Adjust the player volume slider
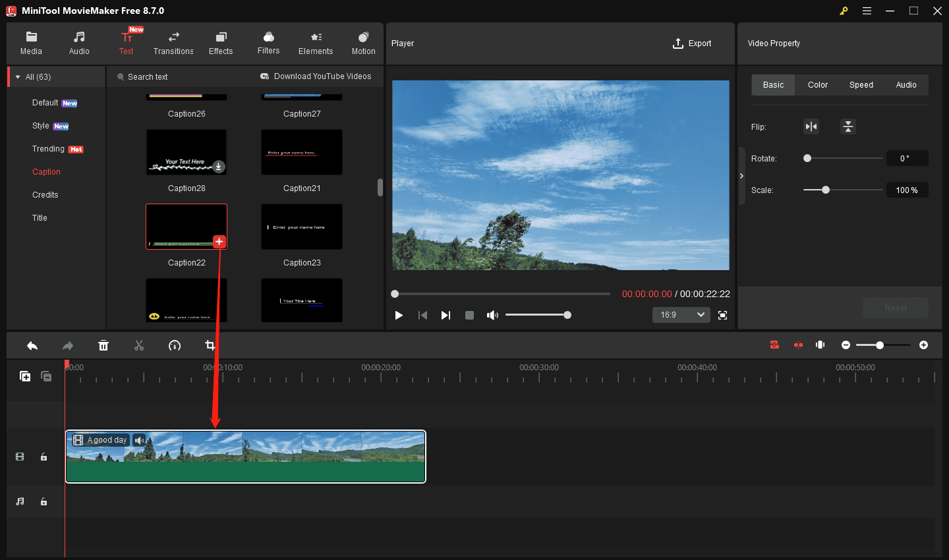 click(x=538, y=315)
